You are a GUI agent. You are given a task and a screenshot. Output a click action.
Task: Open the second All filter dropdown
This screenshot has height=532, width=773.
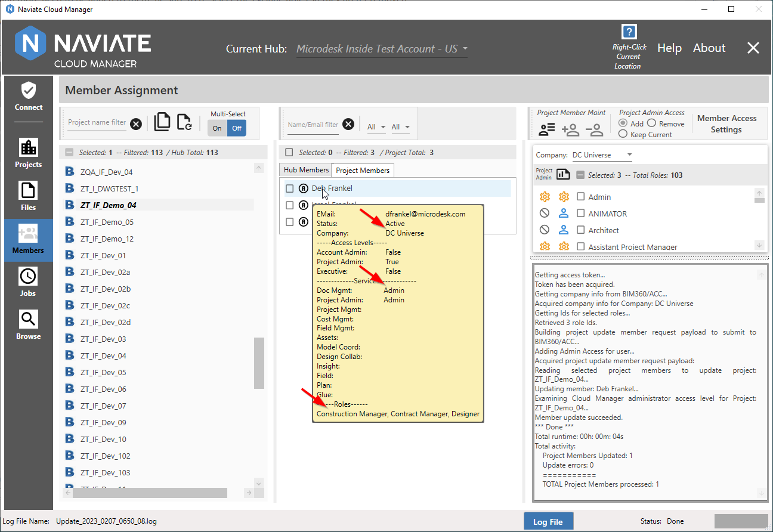click(x=400, y=127)
